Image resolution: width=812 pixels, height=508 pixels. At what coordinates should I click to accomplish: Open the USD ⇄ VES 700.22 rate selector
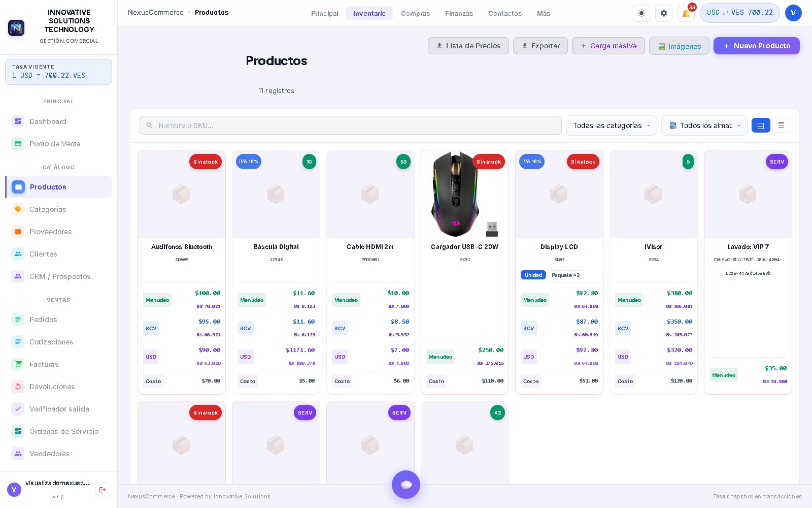pos(740,13)
